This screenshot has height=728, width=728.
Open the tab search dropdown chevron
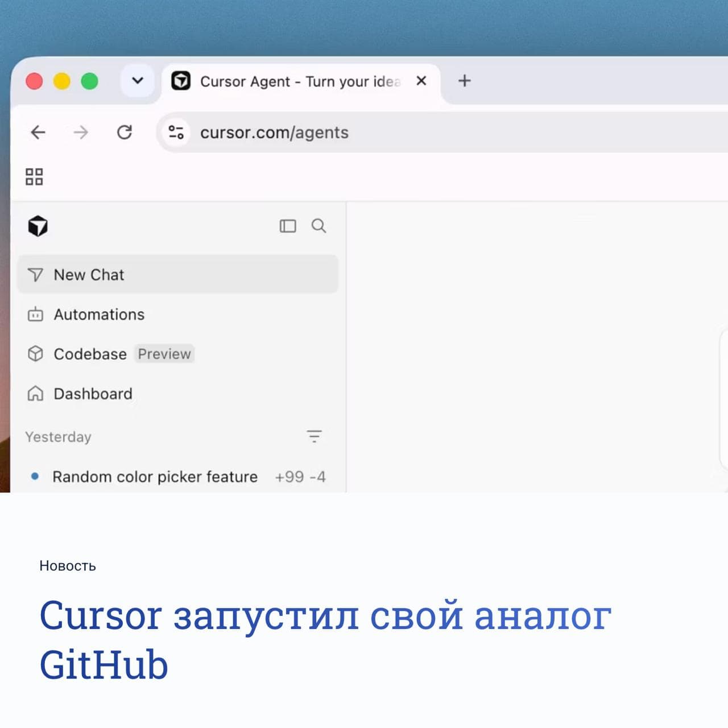point(138,81)
